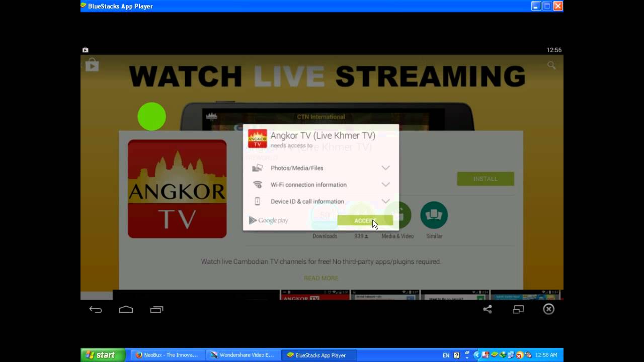The image size is (644, 362).
Task: Accept the Angkor TV permissions
Action: [365, 221]
